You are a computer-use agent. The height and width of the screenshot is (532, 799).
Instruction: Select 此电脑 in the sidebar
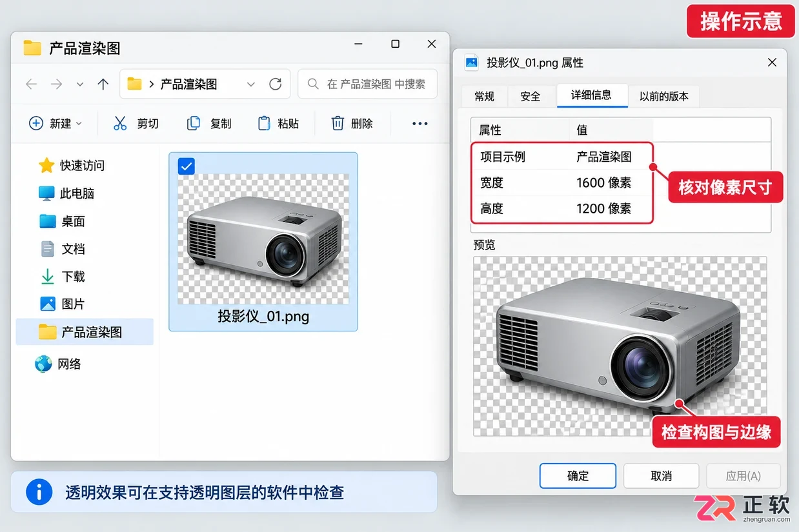[x=66, y=193]
